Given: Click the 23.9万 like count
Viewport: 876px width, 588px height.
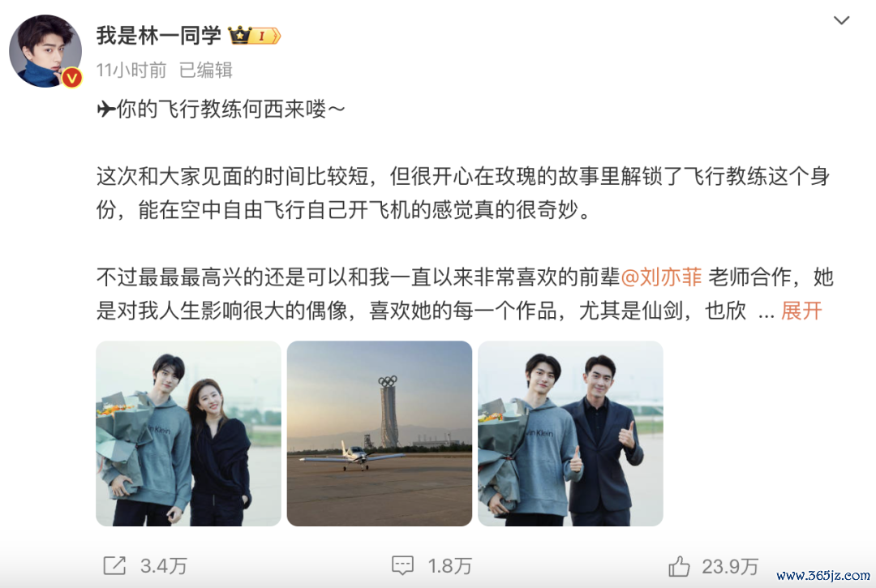Looking at the screenshot, I should coord(730,567).
